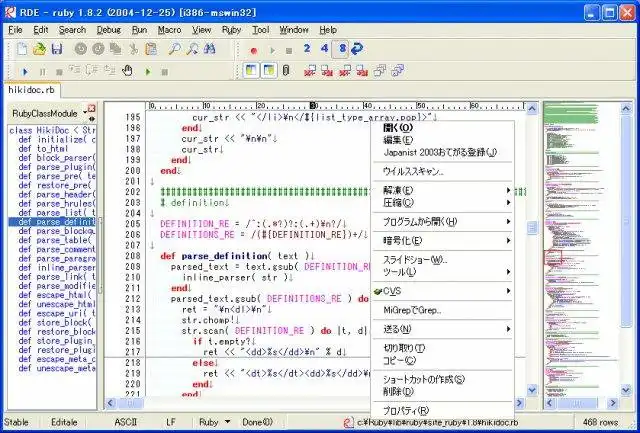The height and width of the screenshot is (433, 640).
Task: Select def to_html in class tree
Action: click(x=43, y=149)
